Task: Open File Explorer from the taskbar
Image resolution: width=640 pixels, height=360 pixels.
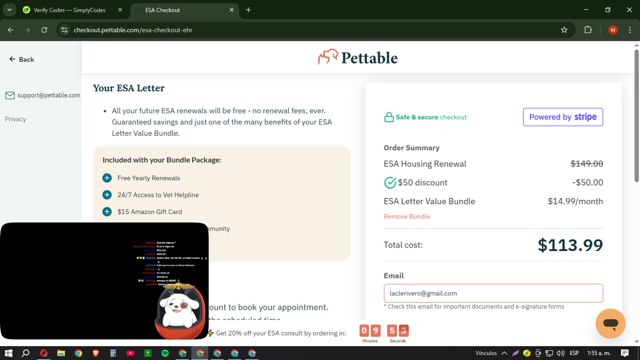Action: coord(61,353)
